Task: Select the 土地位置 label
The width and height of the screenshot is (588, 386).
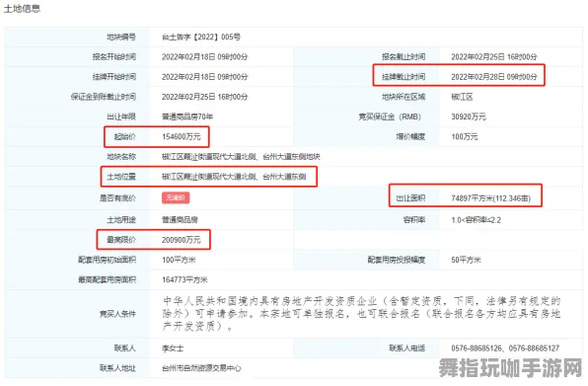Action: coord(121,177)
